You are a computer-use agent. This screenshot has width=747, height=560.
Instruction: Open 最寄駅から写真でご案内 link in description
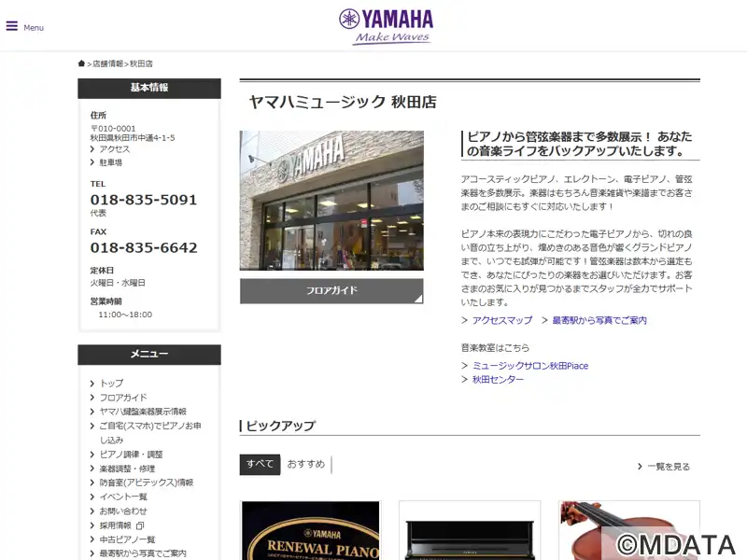tap(599, 320)
